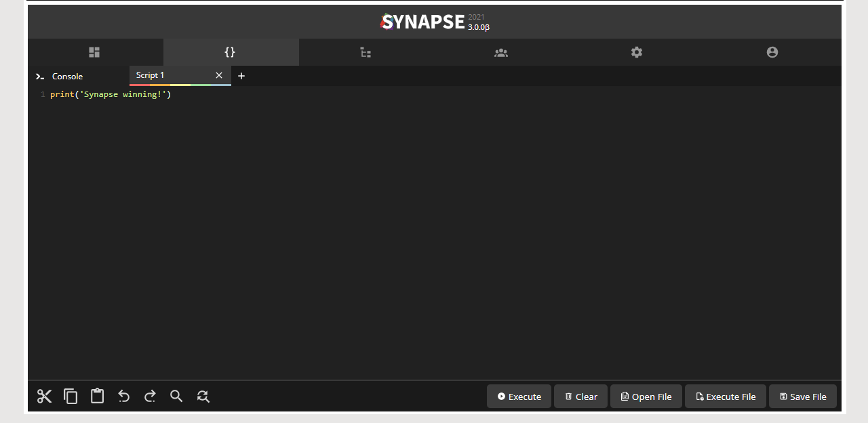The height and width of the screenshot is (423, 868).
Task: Redo the last edit
Action: 150,397
